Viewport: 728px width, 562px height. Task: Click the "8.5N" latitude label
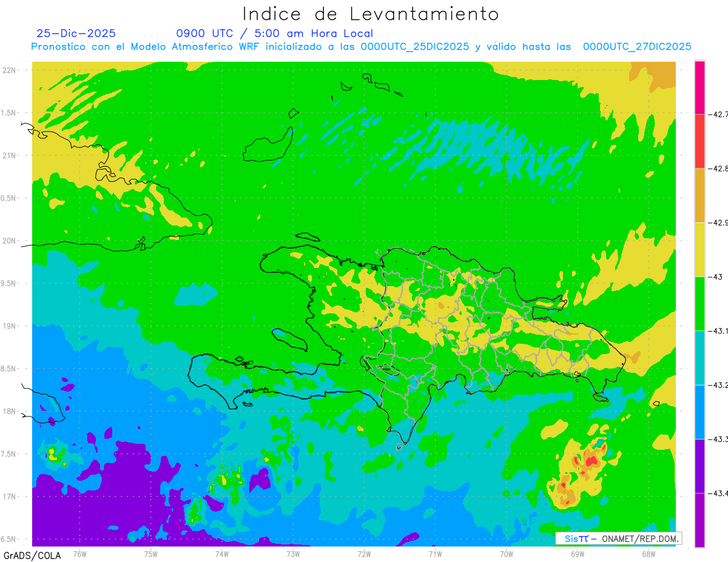[9, 369]
